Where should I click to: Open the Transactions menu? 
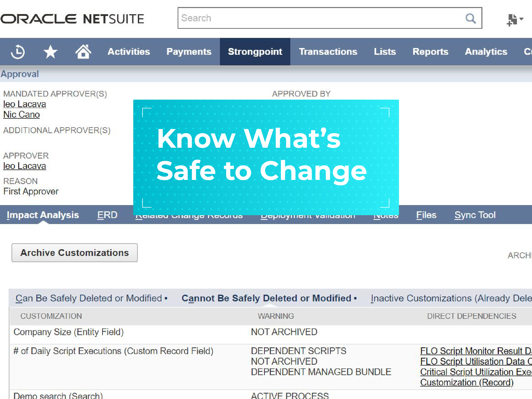[328, 52]
